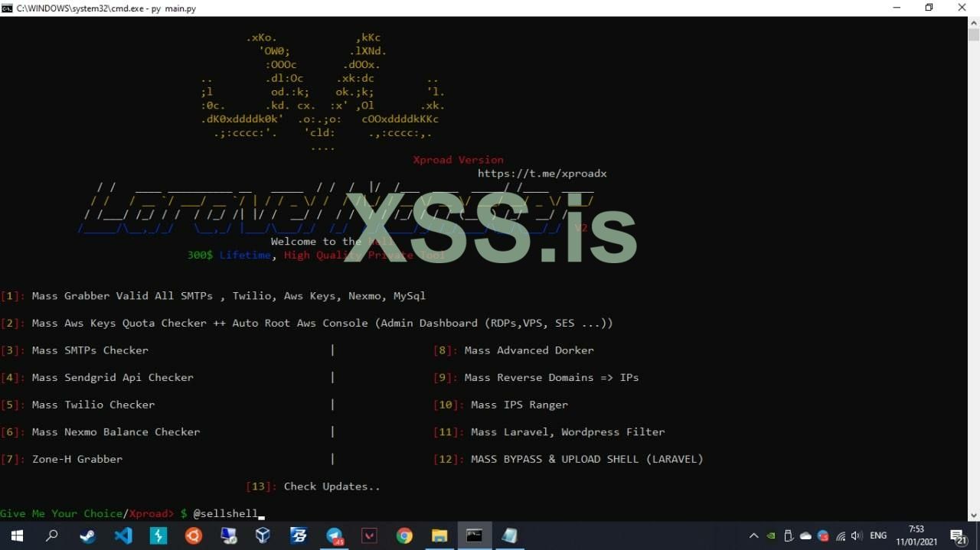Click the scrollbar down arrow
Screen dimensions: 980x550
click(x=974, y=516)
